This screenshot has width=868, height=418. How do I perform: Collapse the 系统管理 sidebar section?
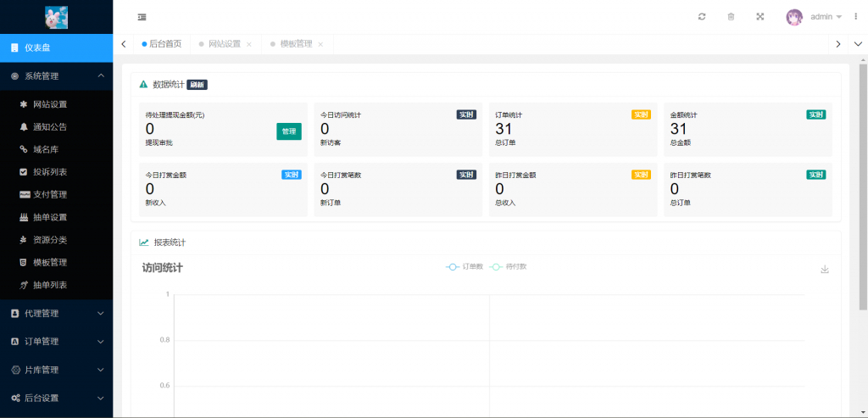[x=56, y=76]
